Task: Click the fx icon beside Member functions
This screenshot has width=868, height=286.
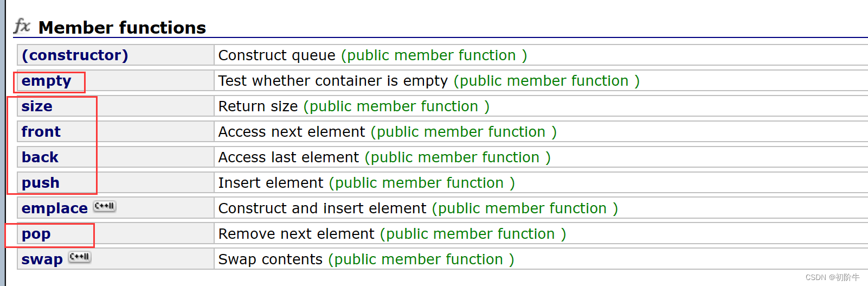Action: tap(22, 26)
